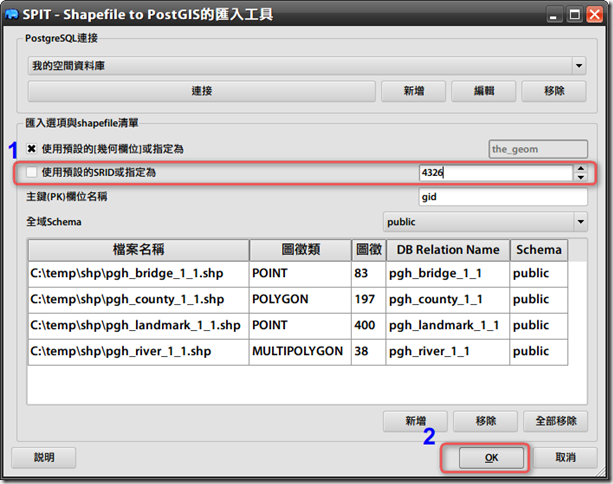Click feature count cell 197
Viewport: 613px width, 484px height.
pyautogui.click(x=369, y=299)
